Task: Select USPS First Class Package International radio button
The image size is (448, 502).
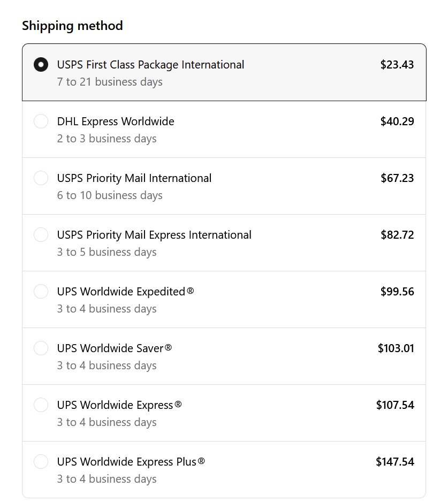Action: 41,64
